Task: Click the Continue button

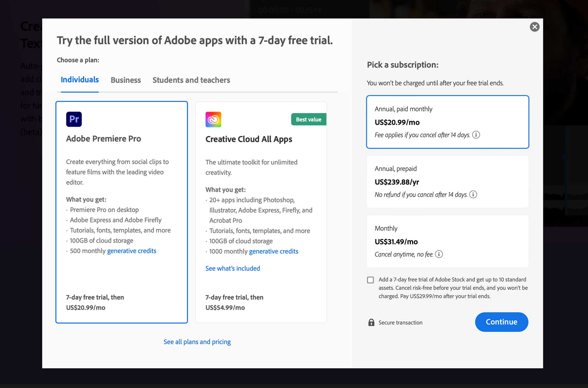Action: [501, 322]
